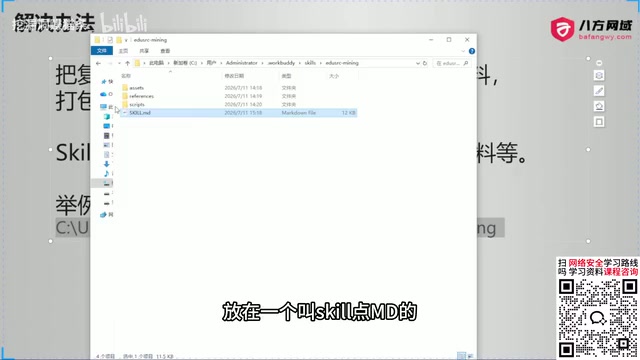
Task: Open Documents item in the sidebar
Action: 107,154
